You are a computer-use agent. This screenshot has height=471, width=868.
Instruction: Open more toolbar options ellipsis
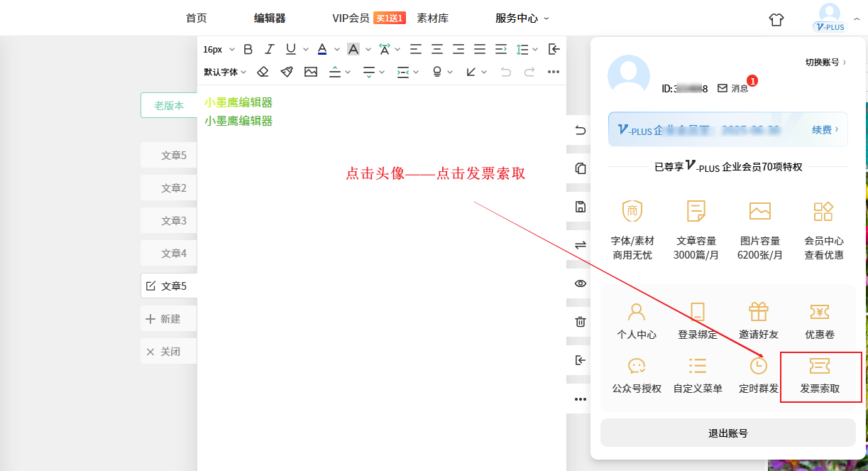pos(554,72)
